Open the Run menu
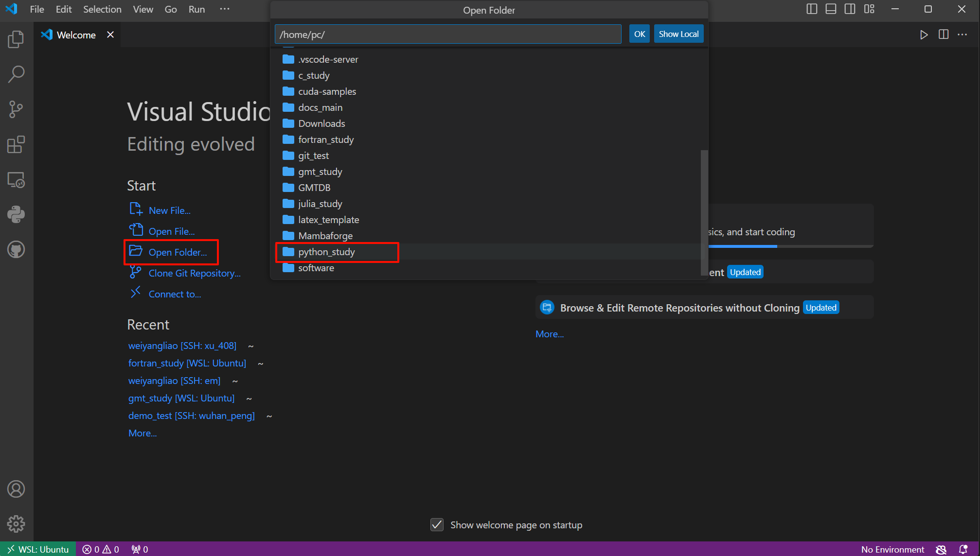Screen dimensions: 980x556 [196, 9]
